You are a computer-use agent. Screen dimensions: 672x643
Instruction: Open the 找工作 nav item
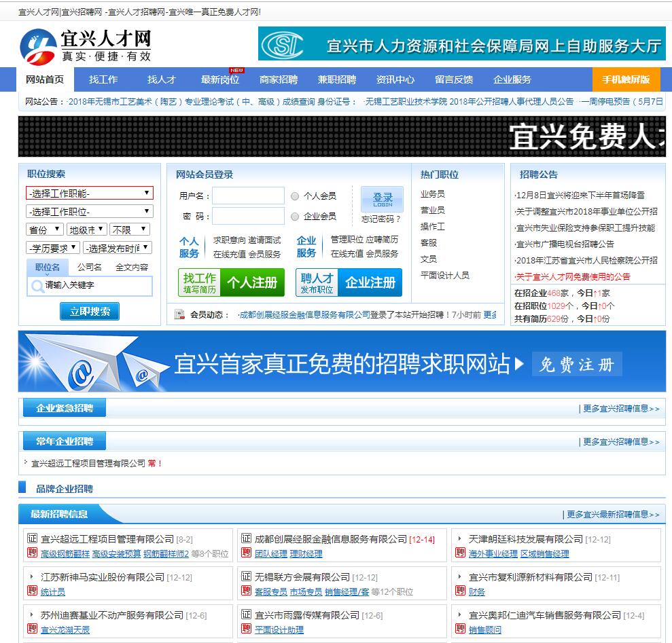click(x=103, y=79)
